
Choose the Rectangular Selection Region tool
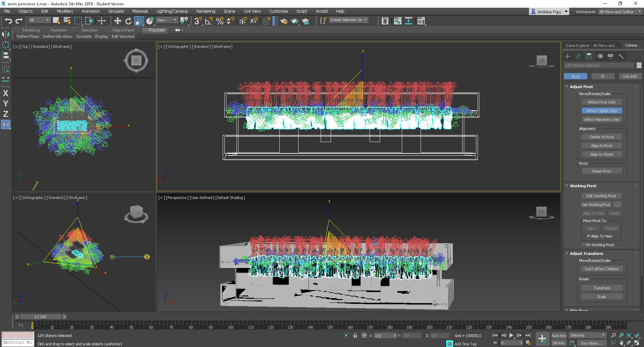pyautogui.click(x=78, y=21)
